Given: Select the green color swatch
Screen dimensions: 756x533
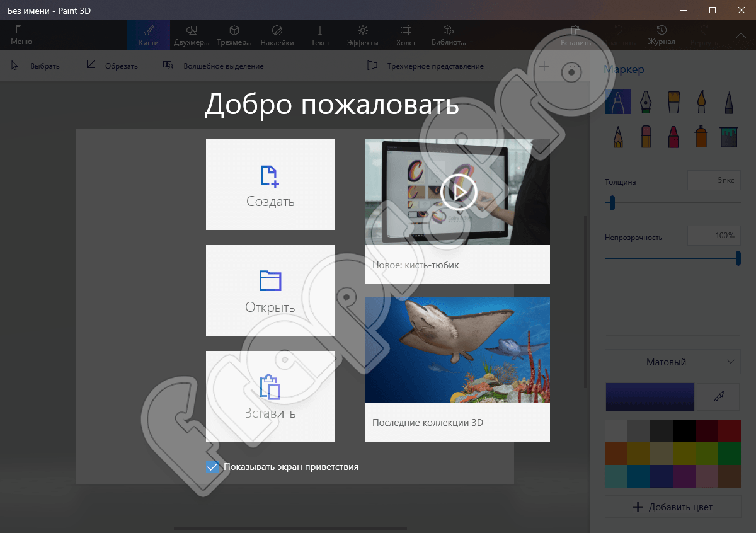Looking at the screenshot, I should pyautogui.click(x=730, y=454).
